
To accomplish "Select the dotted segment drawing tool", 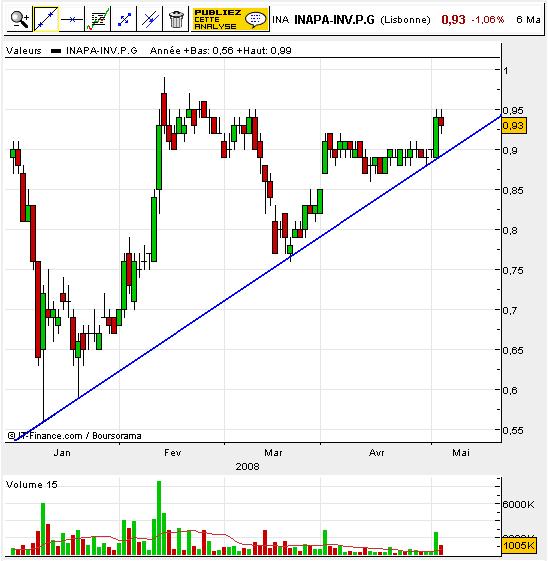I will pyautogui.click(x=124, y=19).
